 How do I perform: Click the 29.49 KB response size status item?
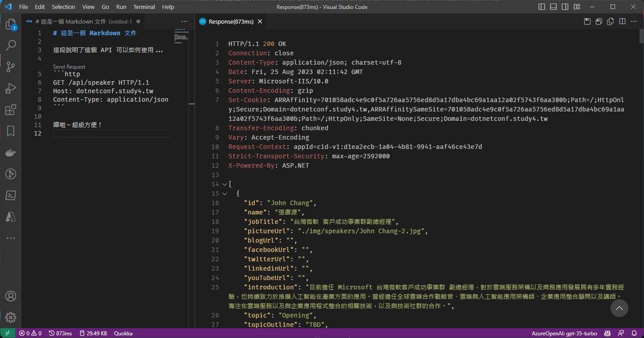92,333
